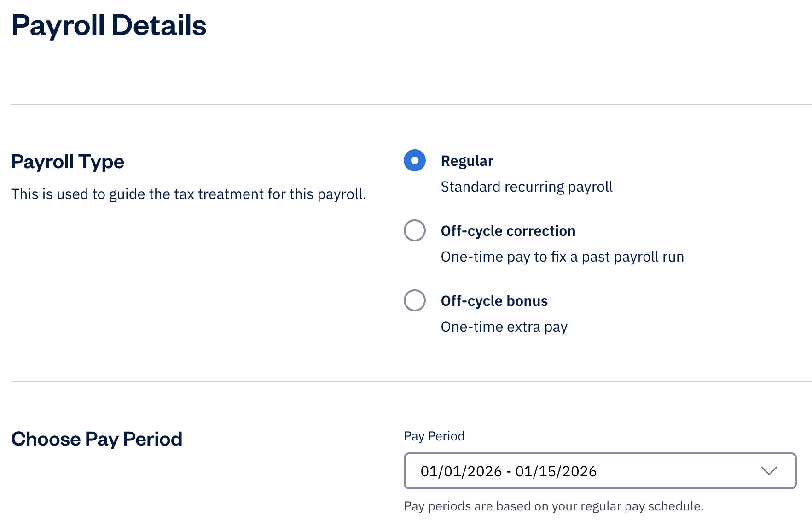Screen dimensions: 812x528
Task: Click the tax treatment explanation text
Action: click(189, 194)
